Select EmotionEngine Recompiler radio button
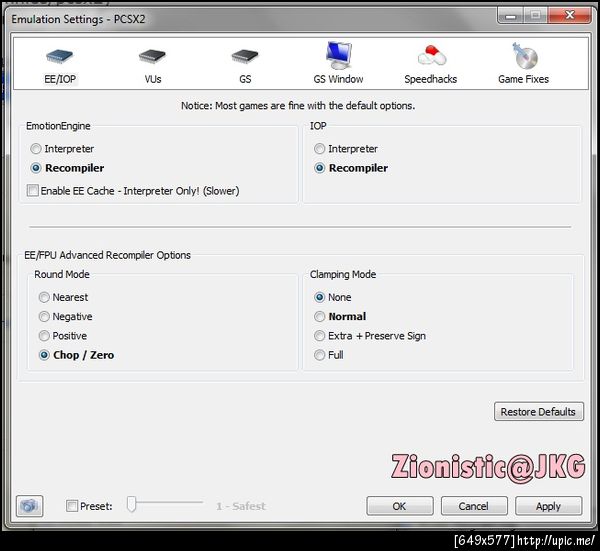600x551 pixels. pyautogui.click(x=36, y=168)
